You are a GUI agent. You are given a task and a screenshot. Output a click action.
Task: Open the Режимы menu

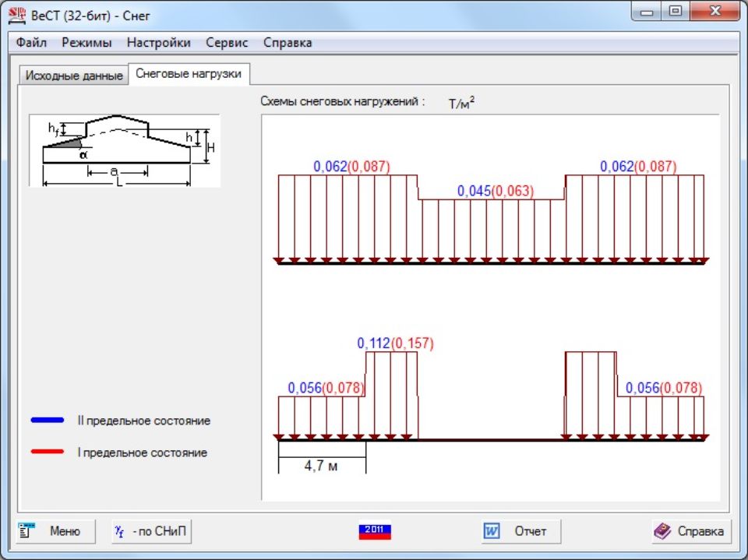(x=86, y=43)
